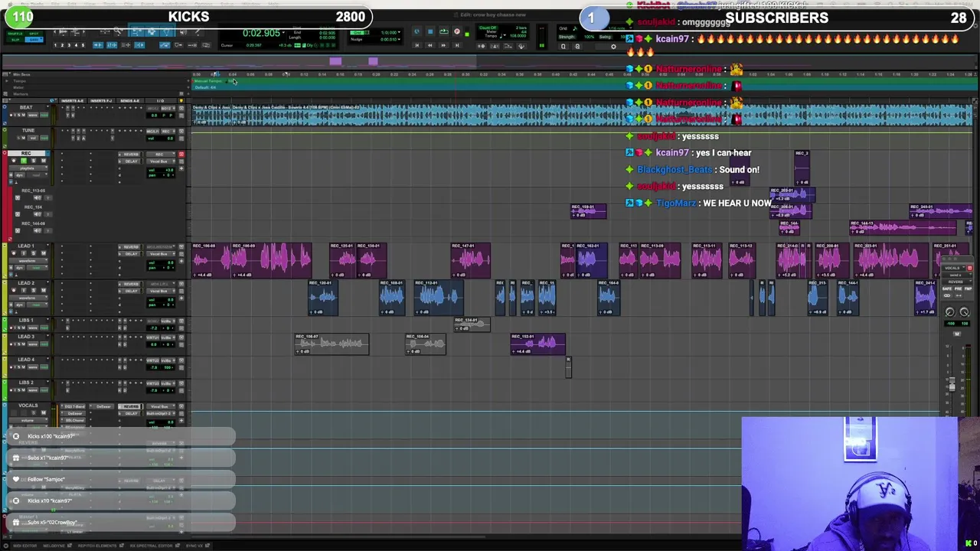Select the Scrubber tool
The image size is (980, 551).
click(x=183, y=31)
